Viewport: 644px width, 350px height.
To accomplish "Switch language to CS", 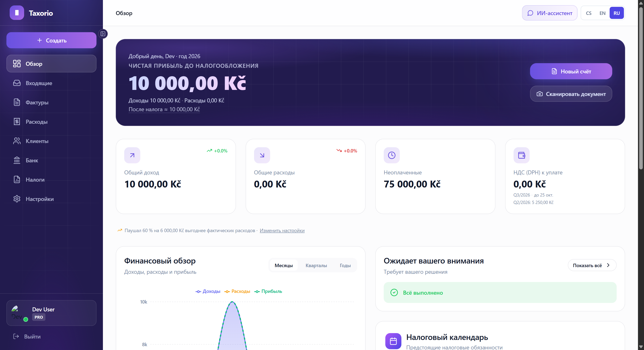I will click(x=589, y=13).
